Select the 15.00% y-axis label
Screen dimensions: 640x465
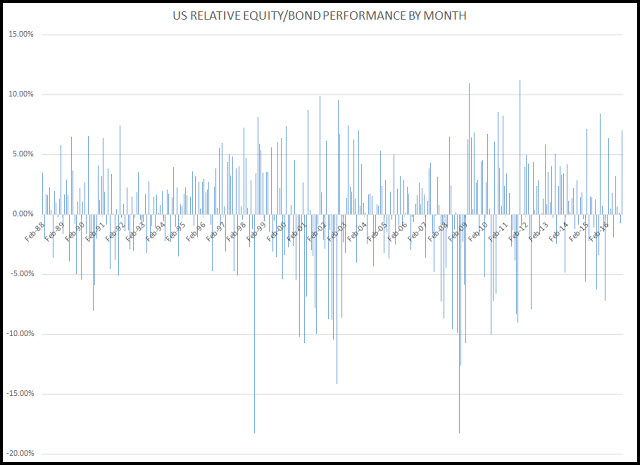click(x=19, y=34)
